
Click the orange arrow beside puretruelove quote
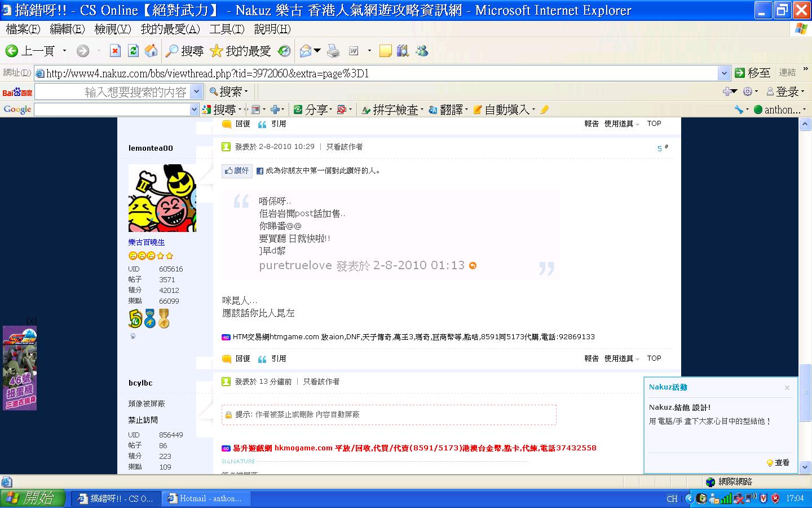(473, 266)
